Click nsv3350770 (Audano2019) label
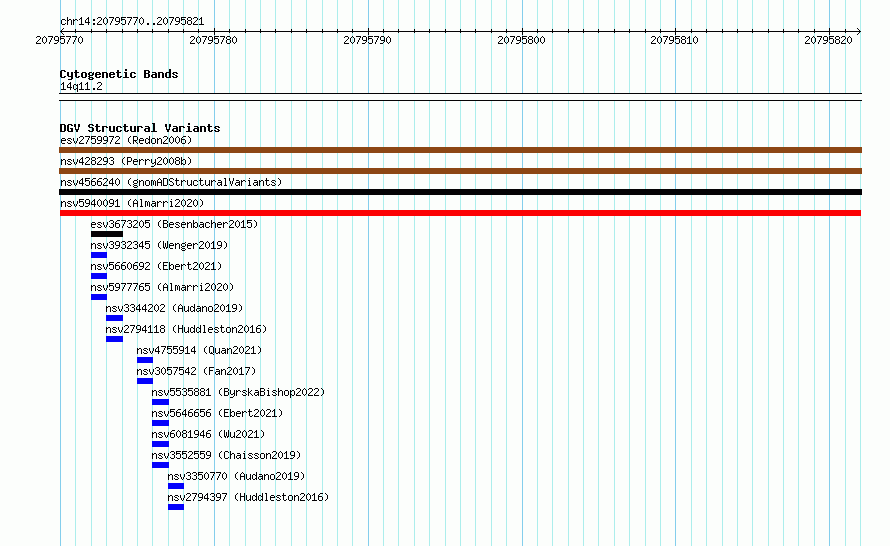 pyautogui.click(x=236, y=476)
